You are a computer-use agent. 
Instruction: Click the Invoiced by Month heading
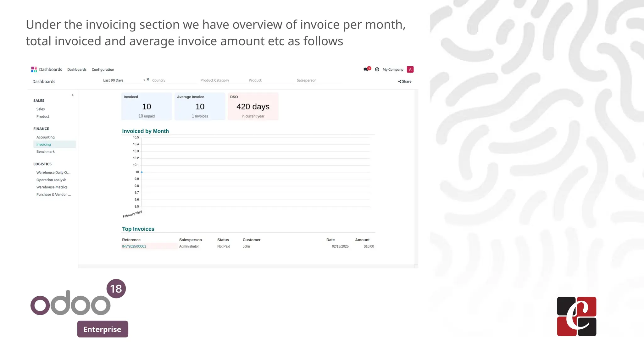click(x=145, y=131)
